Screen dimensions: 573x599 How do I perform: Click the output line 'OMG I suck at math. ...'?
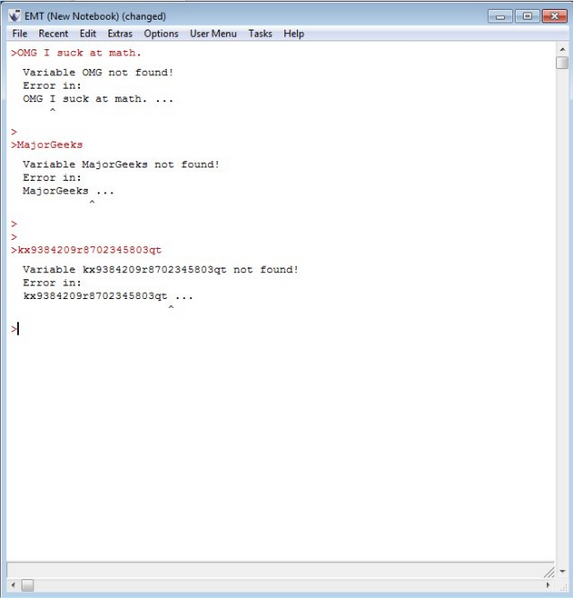98,99
